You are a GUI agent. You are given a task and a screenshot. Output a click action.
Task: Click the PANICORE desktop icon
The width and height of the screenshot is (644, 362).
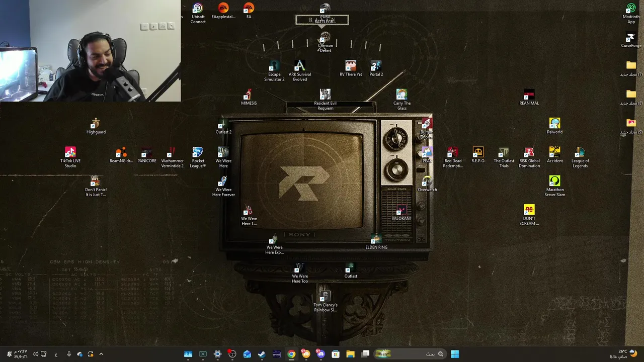tap(147, 155)
